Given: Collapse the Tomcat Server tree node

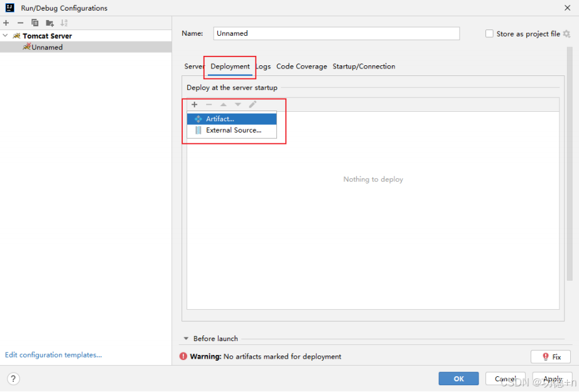Looking at the screenshot, I should [x=5, y=36].
